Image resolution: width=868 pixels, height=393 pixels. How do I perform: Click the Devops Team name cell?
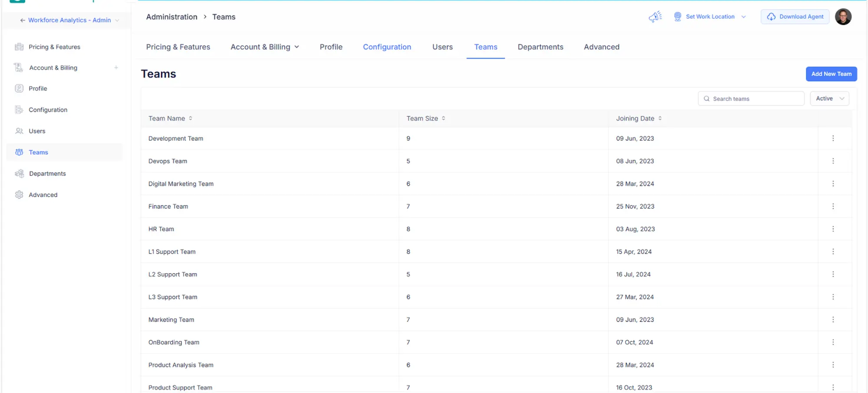[x=168, y=161]
